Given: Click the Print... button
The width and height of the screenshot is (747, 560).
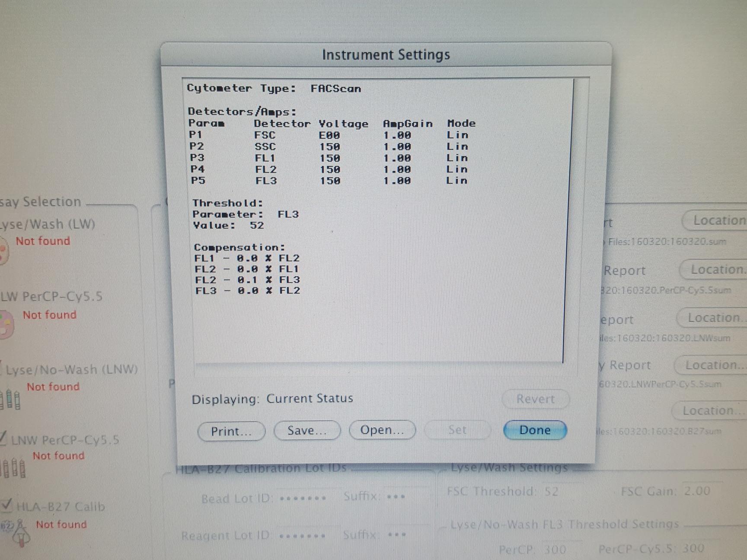Looking at the screenshot, I should tap(231, 431).
